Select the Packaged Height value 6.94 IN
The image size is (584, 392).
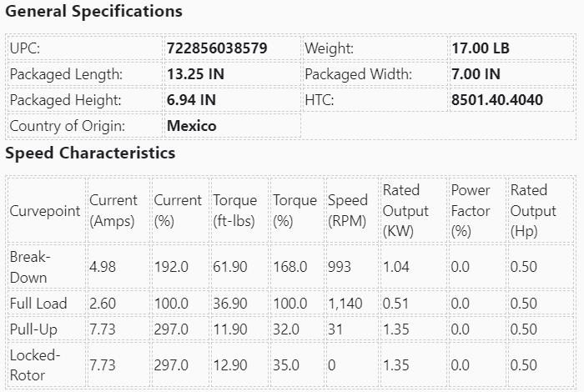point(191,100)
